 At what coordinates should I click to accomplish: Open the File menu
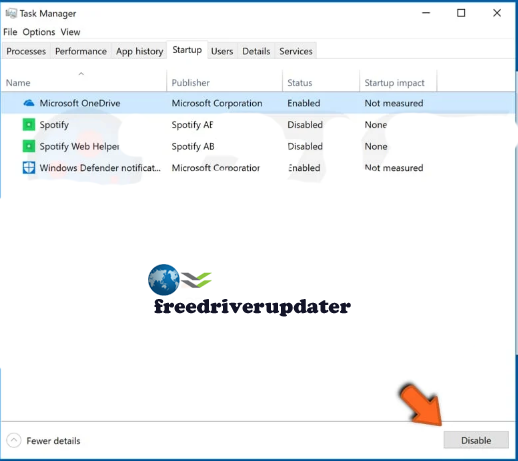(x=10, y=32)
